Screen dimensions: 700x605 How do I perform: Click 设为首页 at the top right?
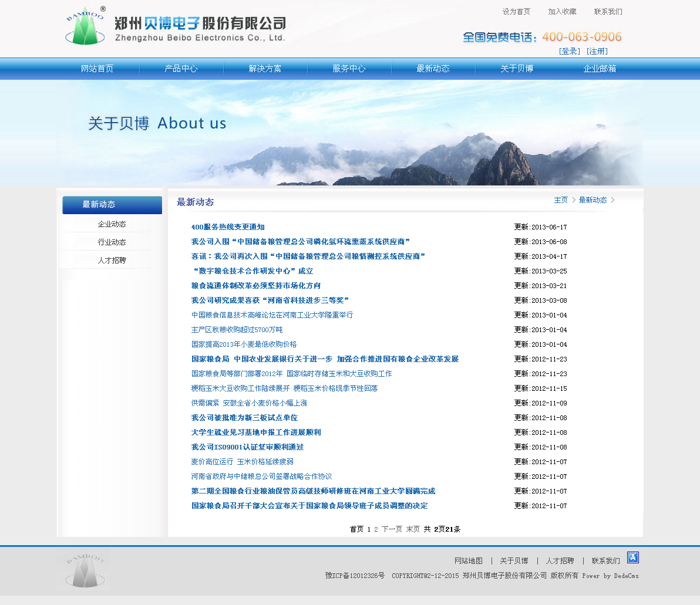pyautogui.click(x=516, y=12)
